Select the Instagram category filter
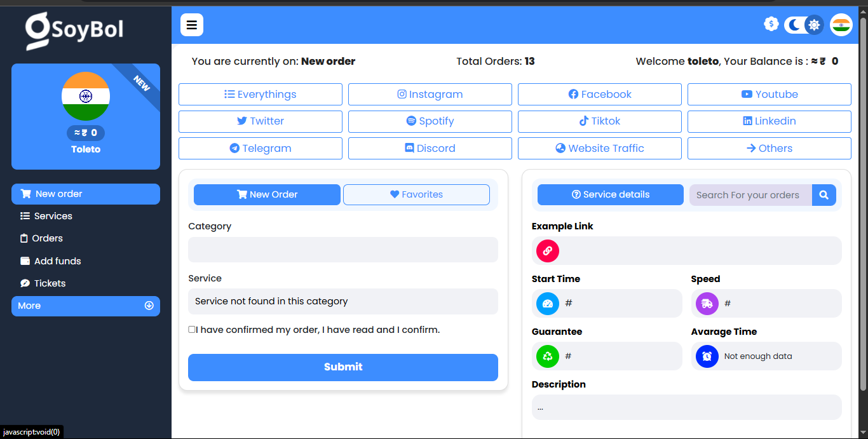 tap(430, 94)
